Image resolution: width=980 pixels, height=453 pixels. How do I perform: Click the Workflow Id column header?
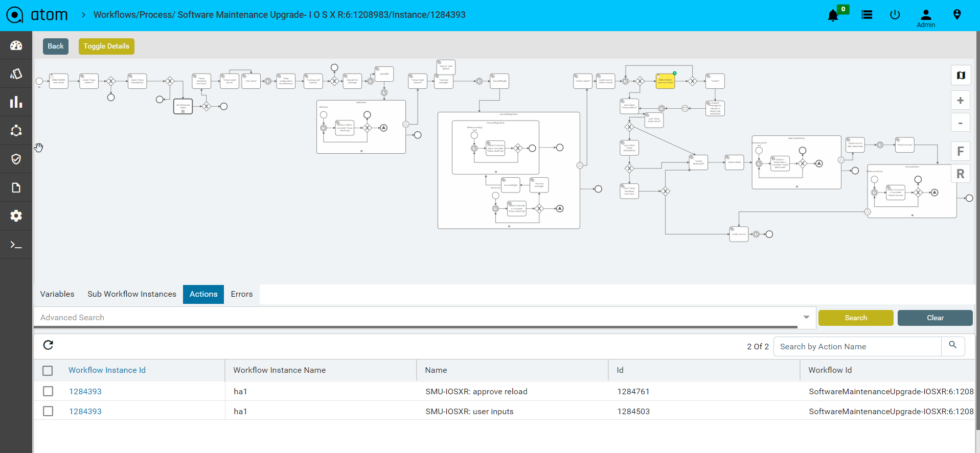(x=830, y=370)
